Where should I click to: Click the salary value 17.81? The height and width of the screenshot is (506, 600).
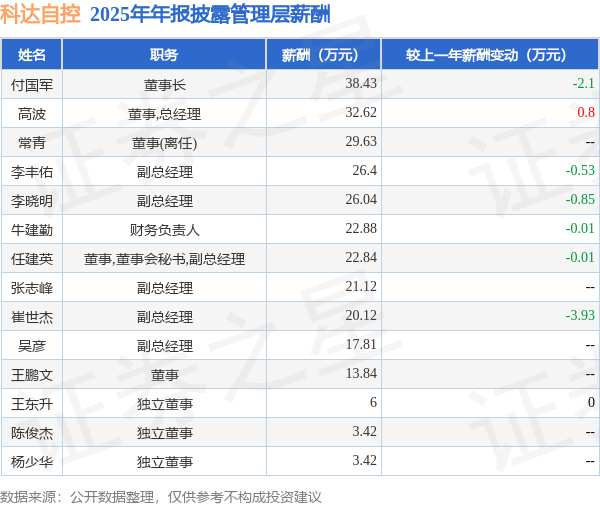[x=361, y=345]
